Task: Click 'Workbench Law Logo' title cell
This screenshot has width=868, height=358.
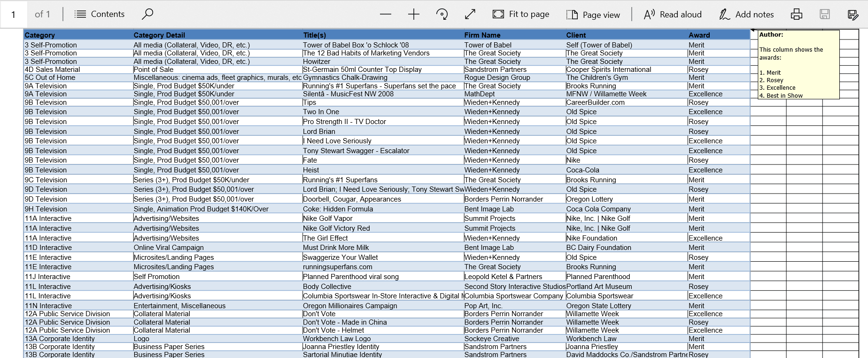Action: pos(337,339)
